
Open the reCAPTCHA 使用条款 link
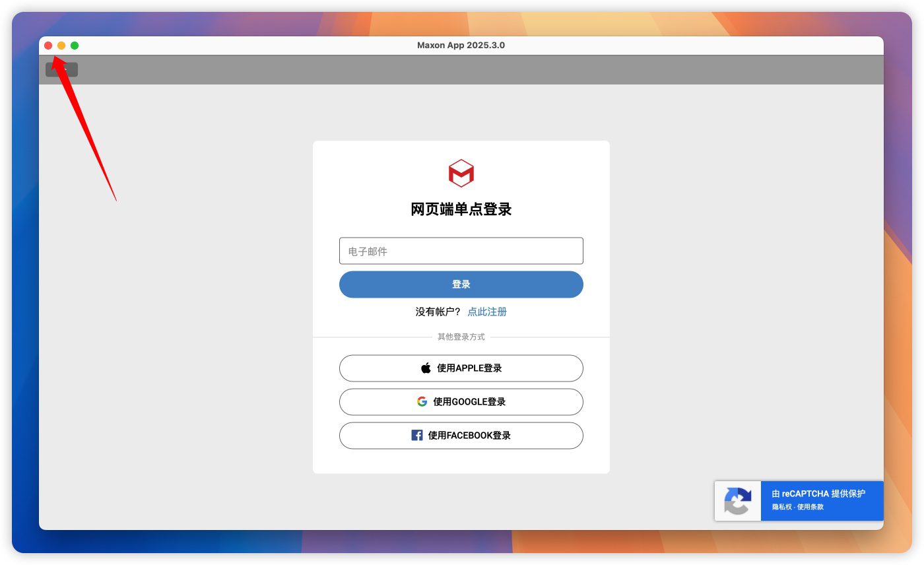click(x=810, y=507)
